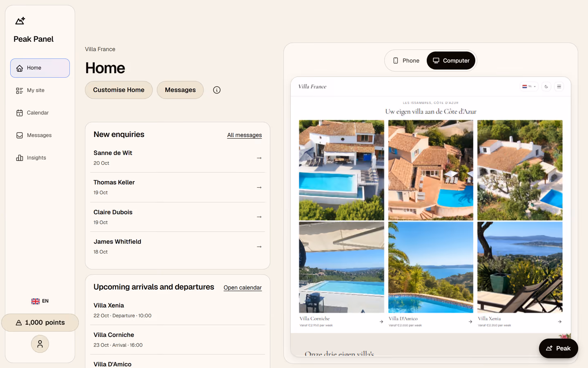Screen dimensions: 588x368
Task: Open the user profile avatar icon
Action: pos(40,344)
